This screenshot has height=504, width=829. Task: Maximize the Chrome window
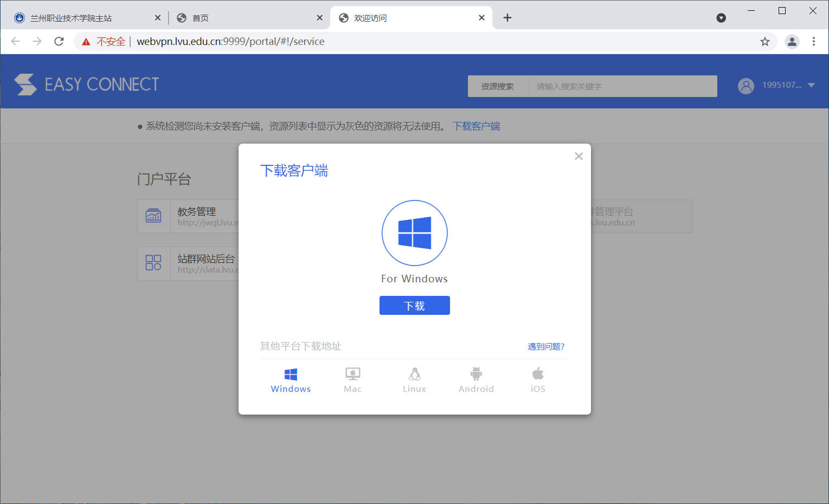782,11
